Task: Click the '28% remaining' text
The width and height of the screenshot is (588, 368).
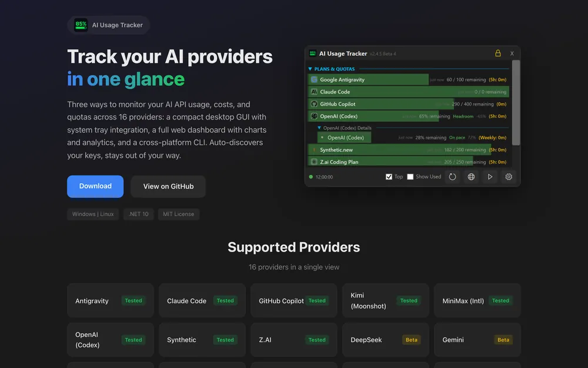Action: [x=430, y=138]
